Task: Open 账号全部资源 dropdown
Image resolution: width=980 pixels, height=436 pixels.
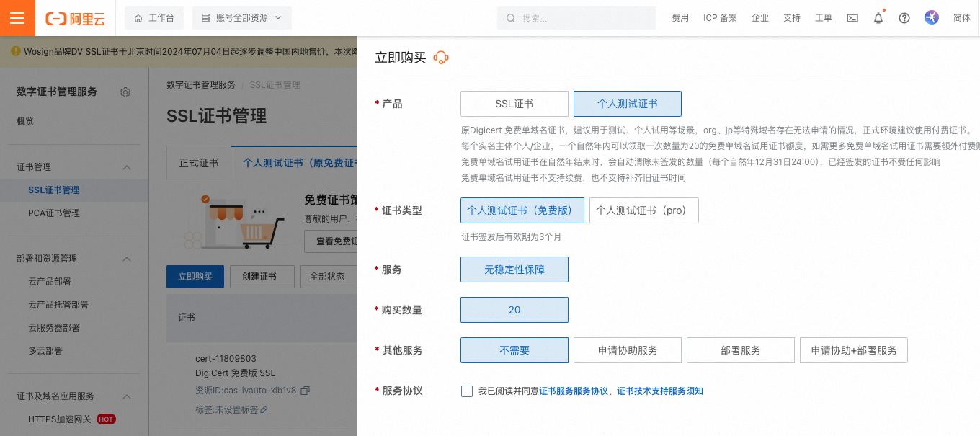Action: tap(242, 18)
